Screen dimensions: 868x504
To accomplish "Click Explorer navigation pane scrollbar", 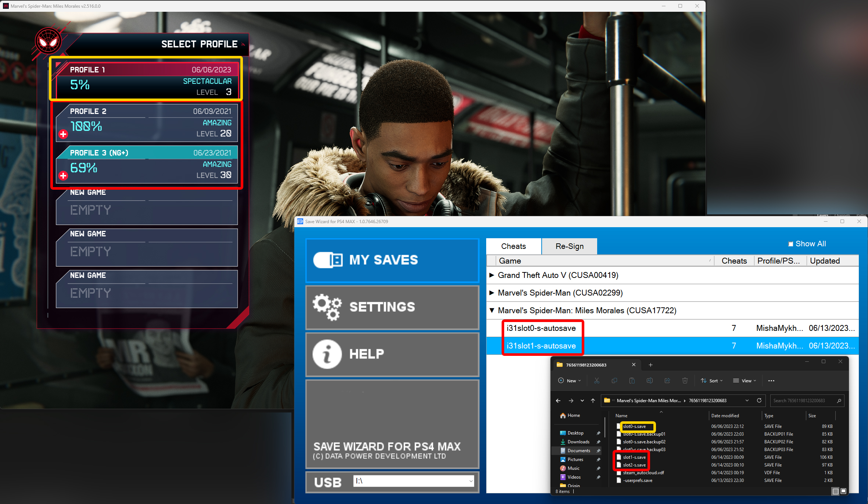I will tap(605, 428).
